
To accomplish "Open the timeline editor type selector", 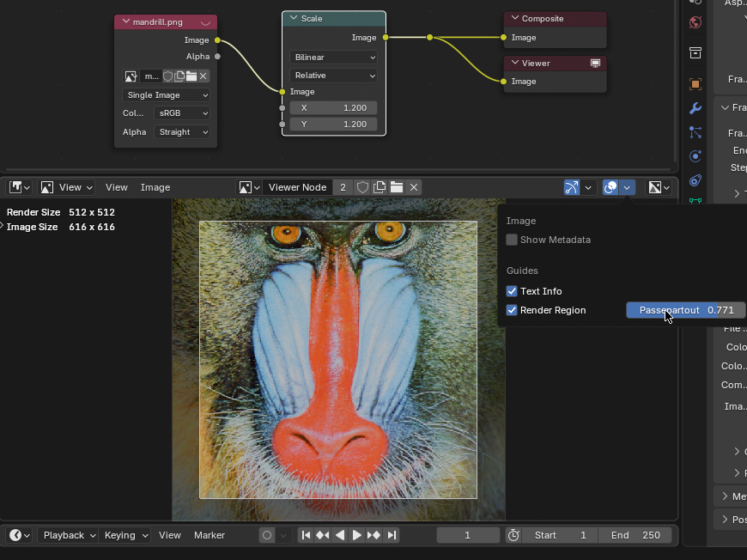I will tap(20, 535).
